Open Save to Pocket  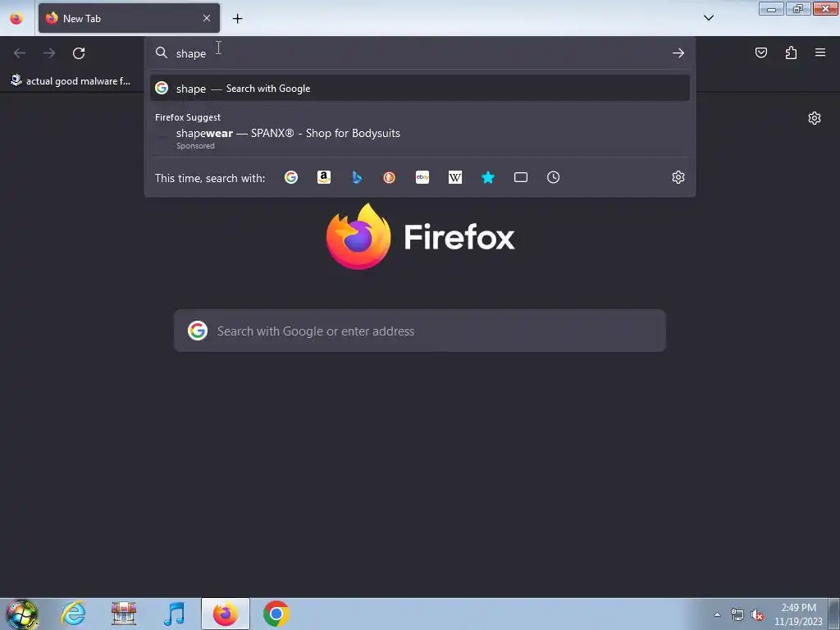click(760, 52)
